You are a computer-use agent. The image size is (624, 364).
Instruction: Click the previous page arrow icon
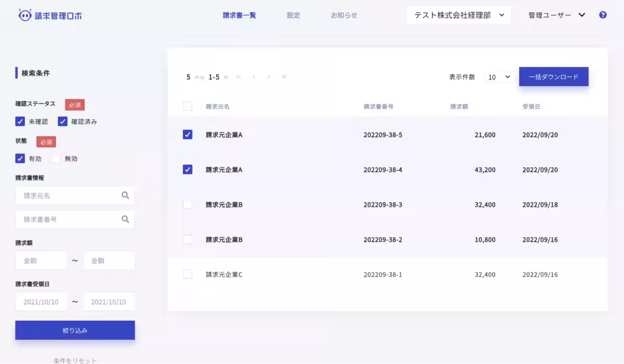pos(254,76)
